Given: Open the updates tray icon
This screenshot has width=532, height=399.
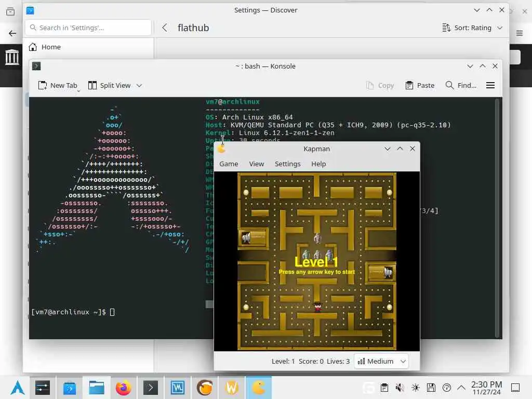Looking at the screenshot, I should click(x=446, y=388).
